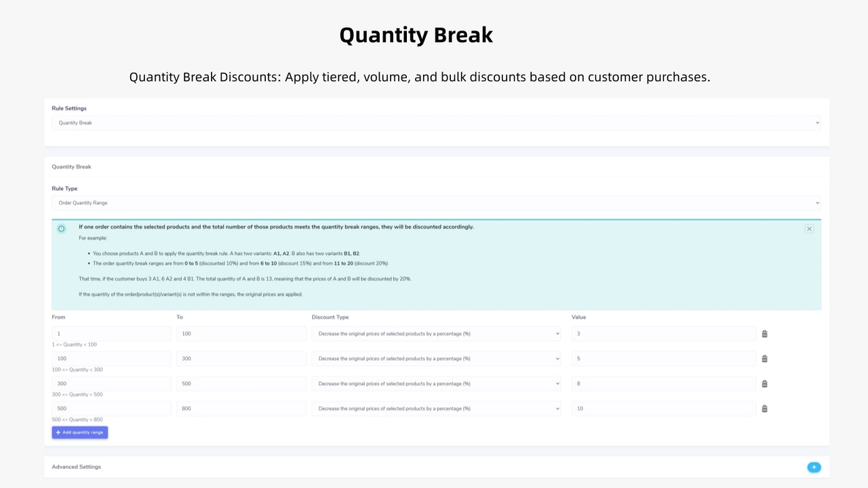Select the Rule Settings section label
868x488 pixels.
[x=68, y=108]
